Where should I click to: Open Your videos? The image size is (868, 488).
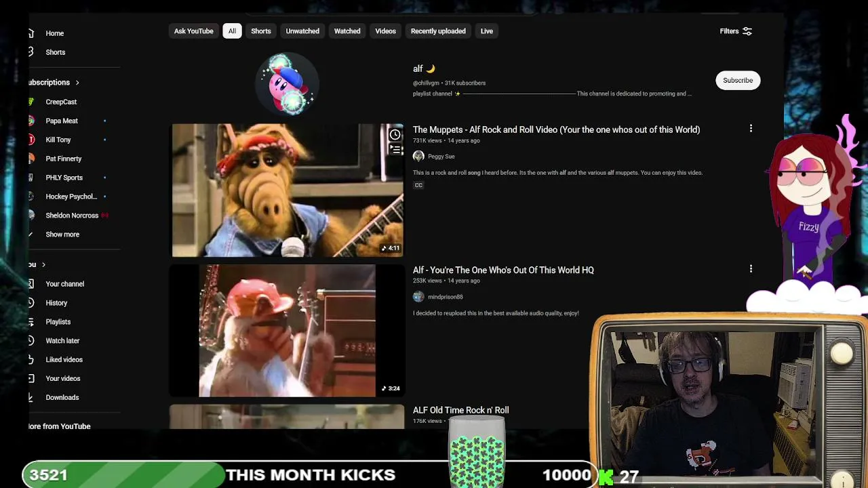click(63, 379)
